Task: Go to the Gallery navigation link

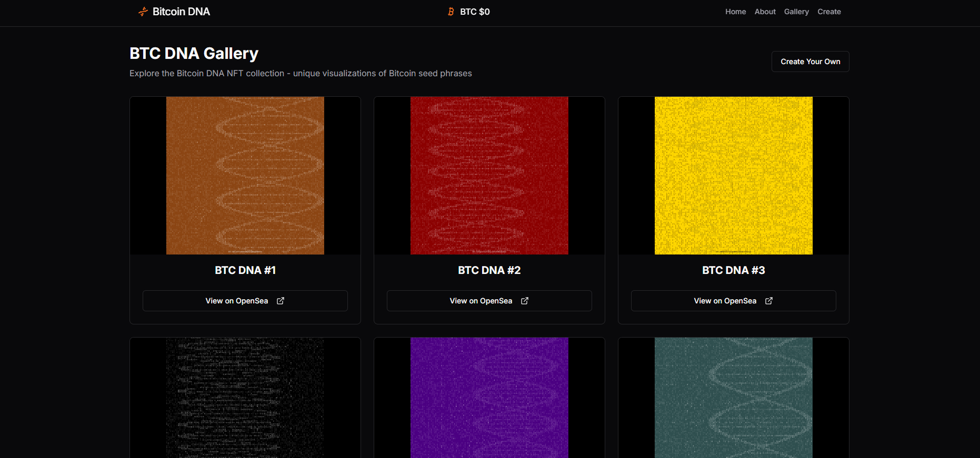Action: 796,12
